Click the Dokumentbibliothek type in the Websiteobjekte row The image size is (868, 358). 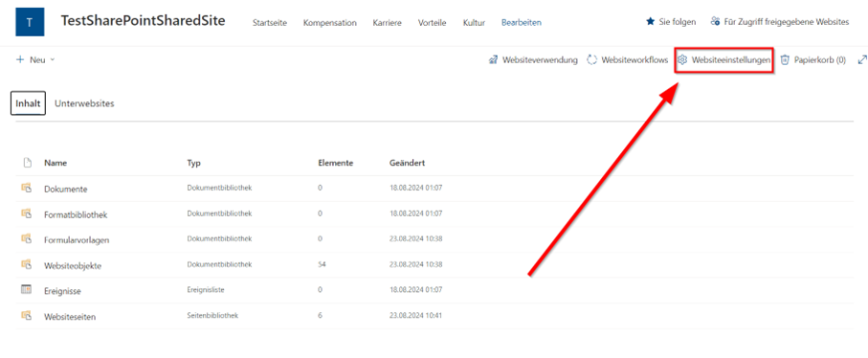click(x=220, y=264)
